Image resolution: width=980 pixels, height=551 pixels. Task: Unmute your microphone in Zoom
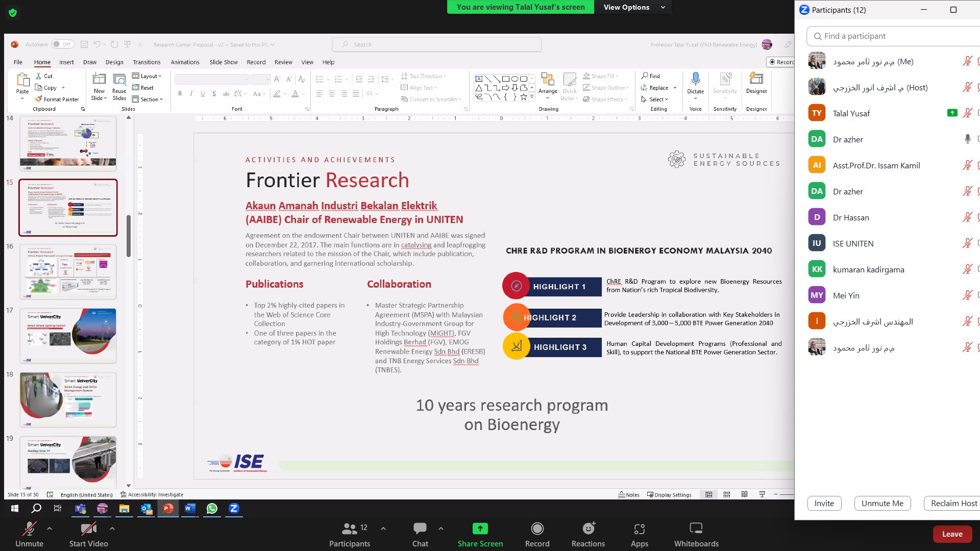(29, 534)
